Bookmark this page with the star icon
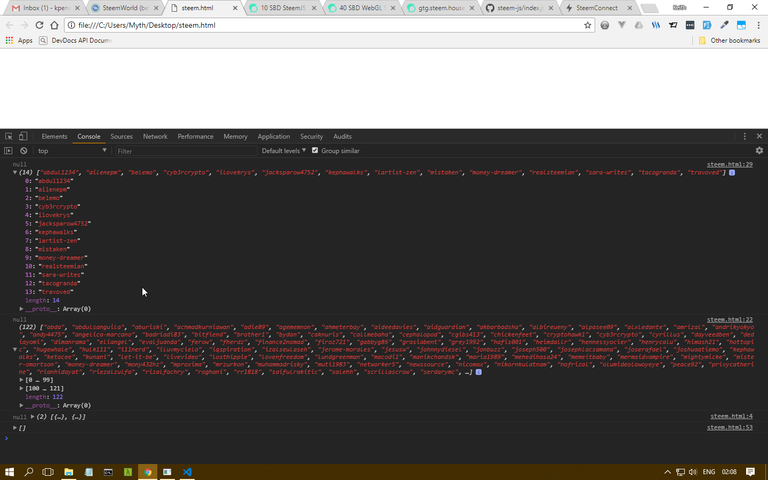The image size is (768, 480). (588, 25)
